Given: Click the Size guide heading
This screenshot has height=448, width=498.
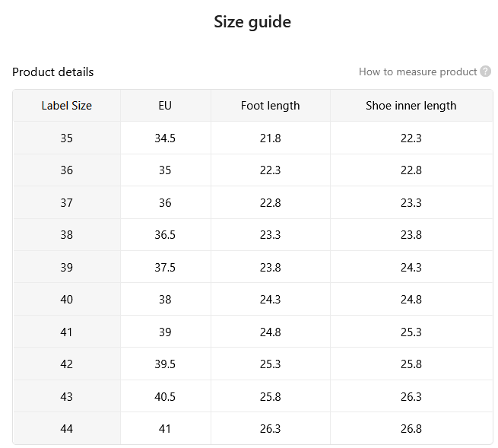Looking at the screenshot, I should click(252, 22).
